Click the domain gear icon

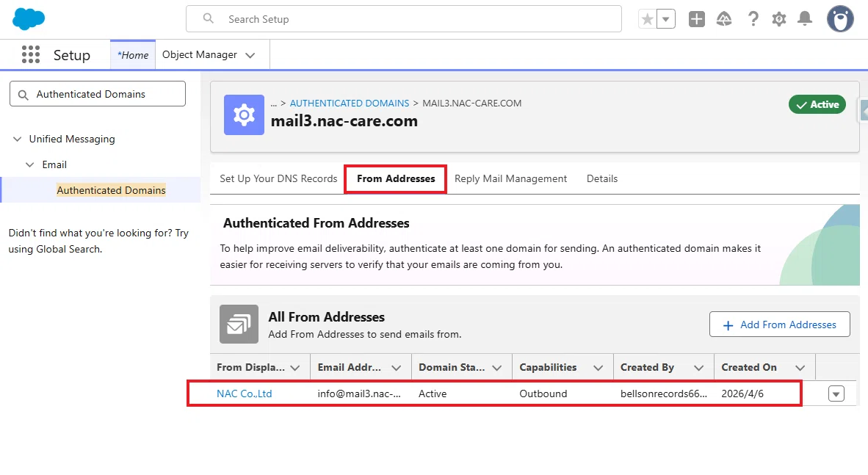click(244, 115)
